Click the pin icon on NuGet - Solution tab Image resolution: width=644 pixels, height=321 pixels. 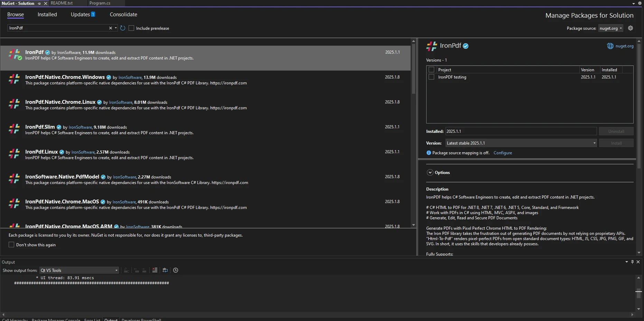39,3
